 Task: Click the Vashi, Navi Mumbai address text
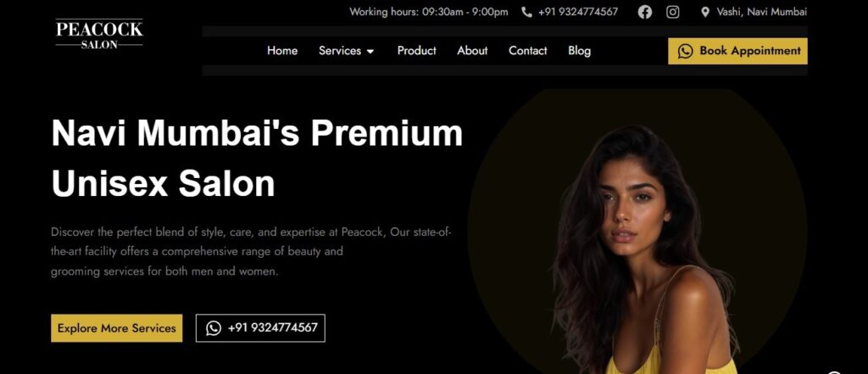(762, 12)
